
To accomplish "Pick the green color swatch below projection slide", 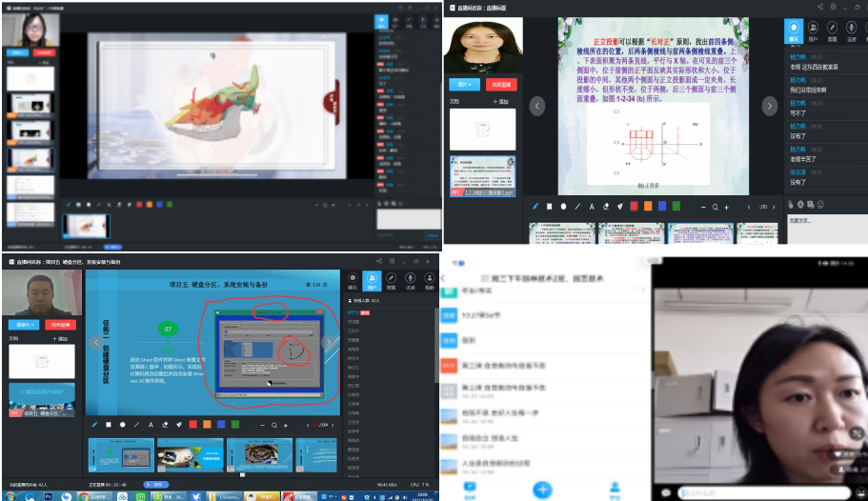I will tap(676, 206).
